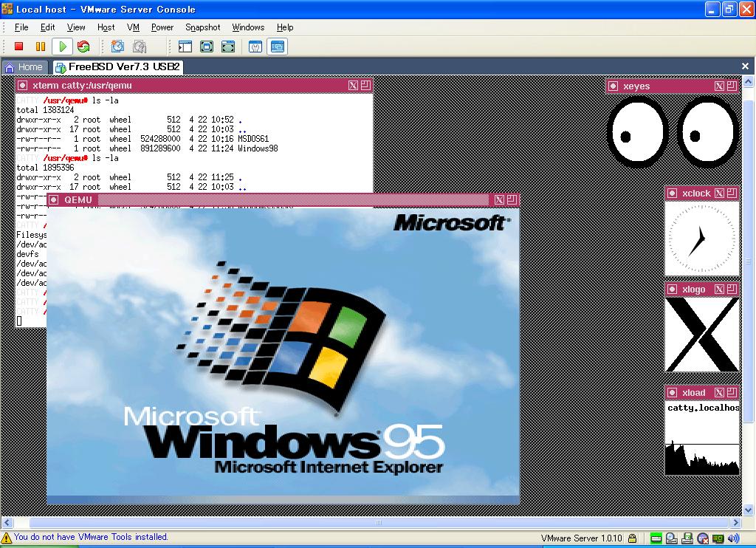Image resolution: width=756 pixels, height=548 pixels.
Task: Click the "VMware Server 1.0.10" status text
Action: coord(582,538)
